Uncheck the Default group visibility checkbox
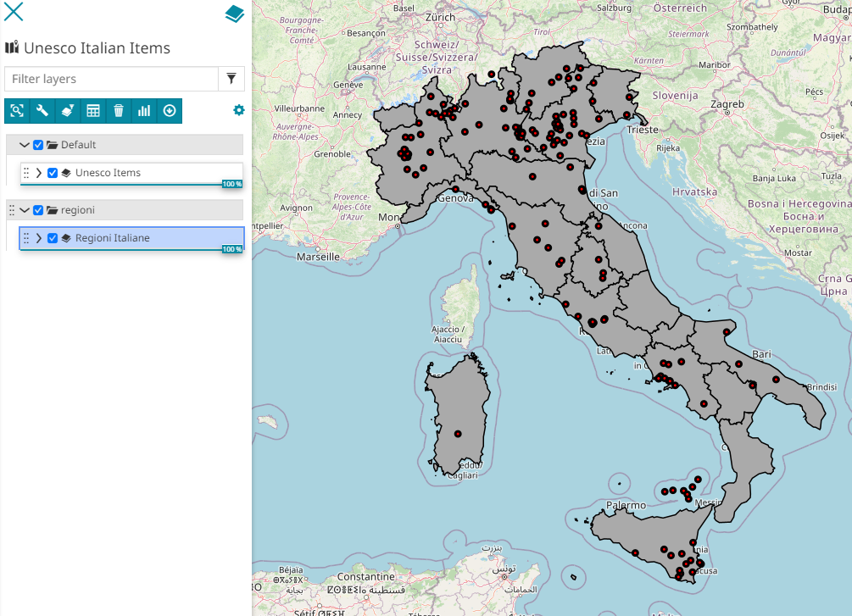852x616 pixels. (x=38, y=145)
